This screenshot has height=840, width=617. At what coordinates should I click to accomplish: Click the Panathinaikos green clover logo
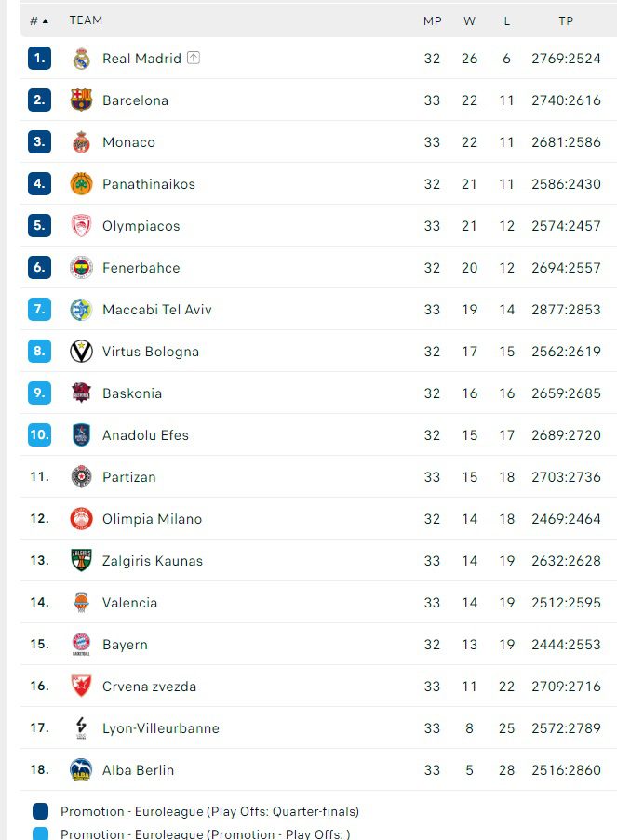82,184
